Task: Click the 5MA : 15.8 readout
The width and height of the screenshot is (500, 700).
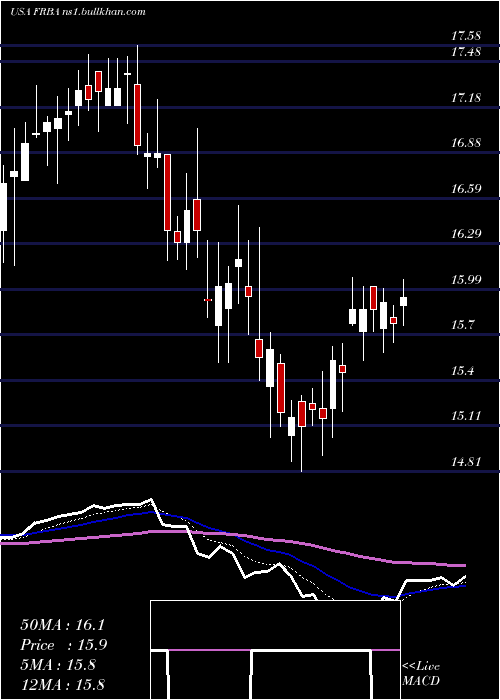Action: tap(58, 665)
